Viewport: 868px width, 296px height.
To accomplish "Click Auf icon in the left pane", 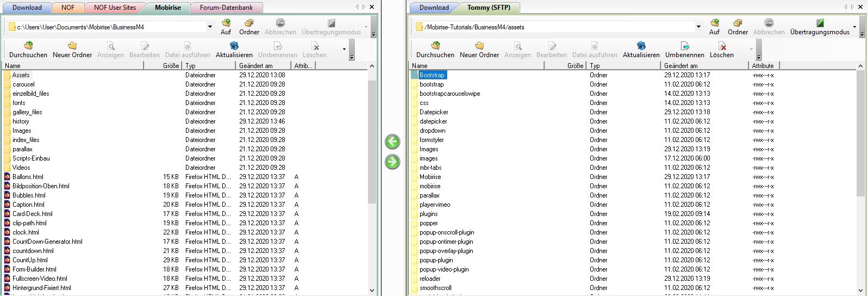I will tap(226, 27).
